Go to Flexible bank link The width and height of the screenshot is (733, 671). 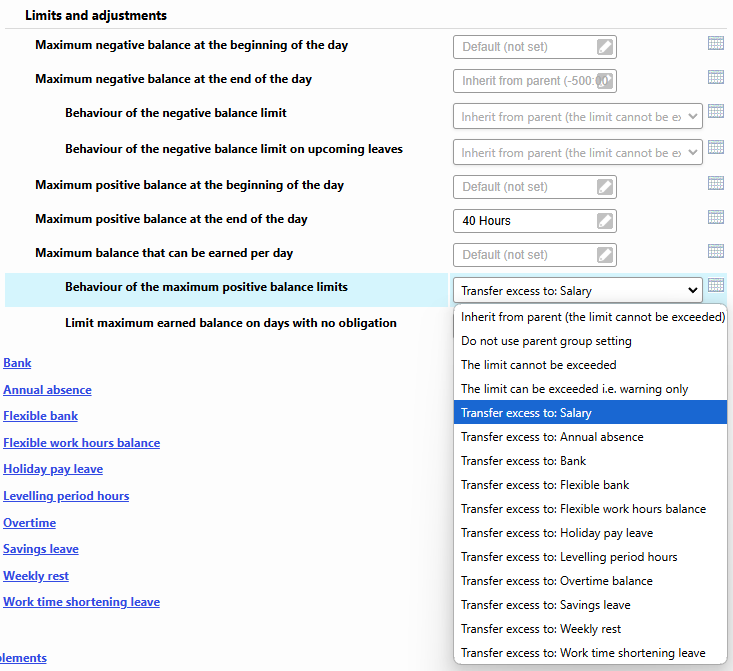coord(40,416)
